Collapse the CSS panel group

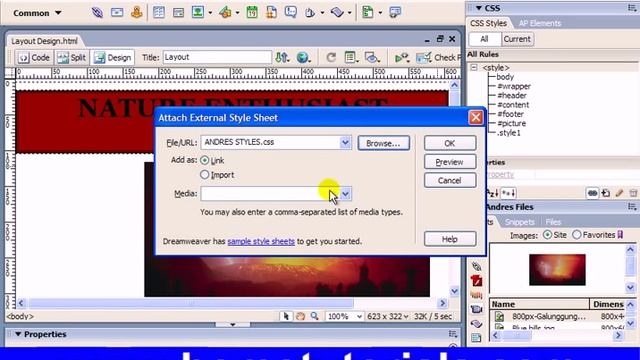(x=479, y=8)
